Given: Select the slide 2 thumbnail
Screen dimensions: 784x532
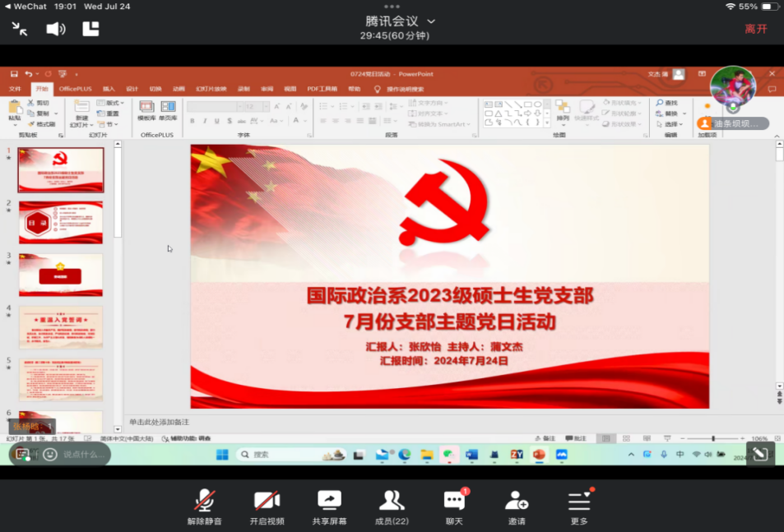Looking at the screenshot, I should [x=61, y=222].
